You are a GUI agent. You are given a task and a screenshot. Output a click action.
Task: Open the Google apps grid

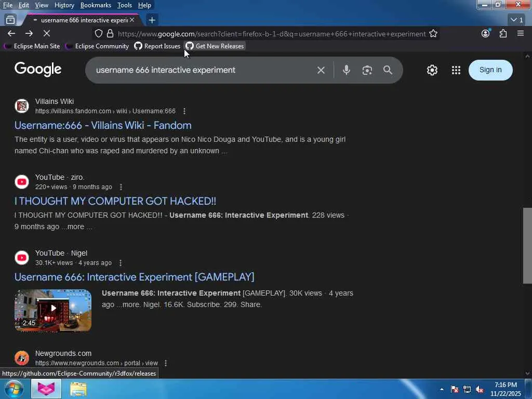tap(456, 70)
